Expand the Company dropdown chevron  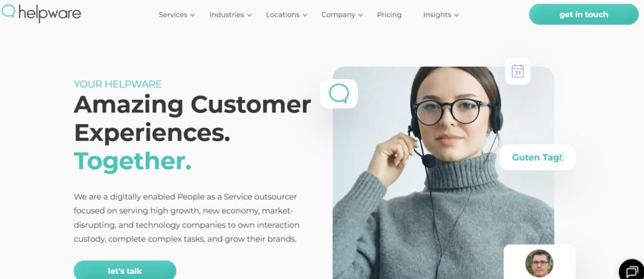[x=360, y=15]
